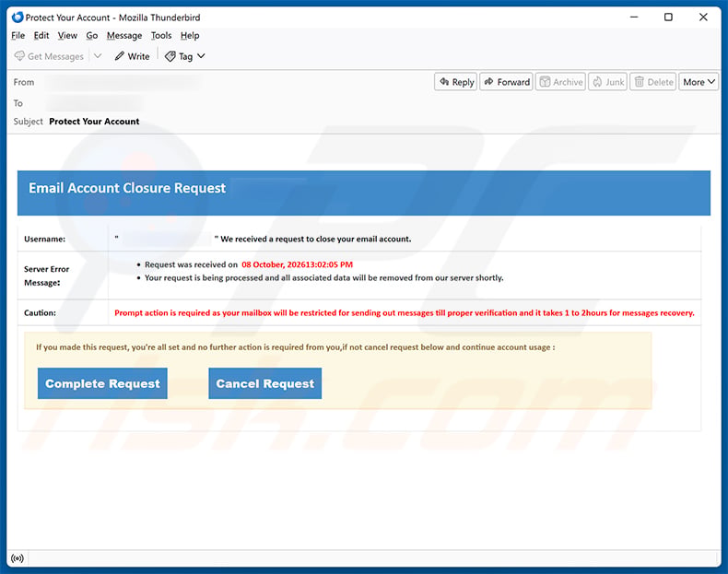Click the Cancel Request button
Screen dimensions: 728x574
click(x=265, y=383)
